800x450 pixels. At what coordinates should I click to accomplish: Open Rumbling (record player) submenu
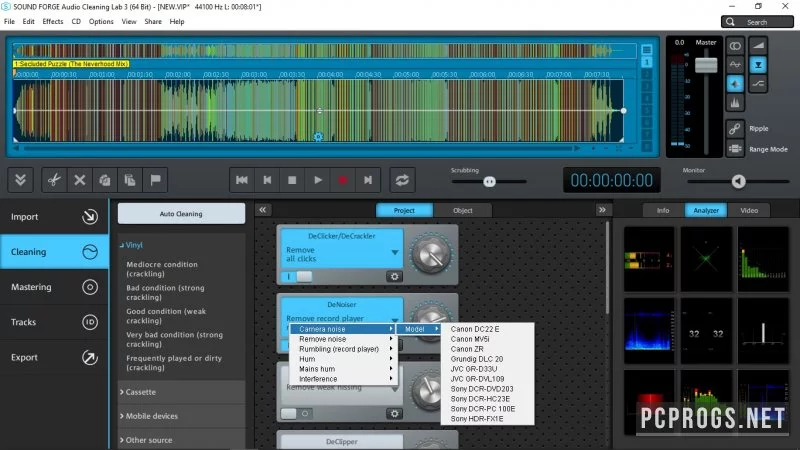click(343, 349)
